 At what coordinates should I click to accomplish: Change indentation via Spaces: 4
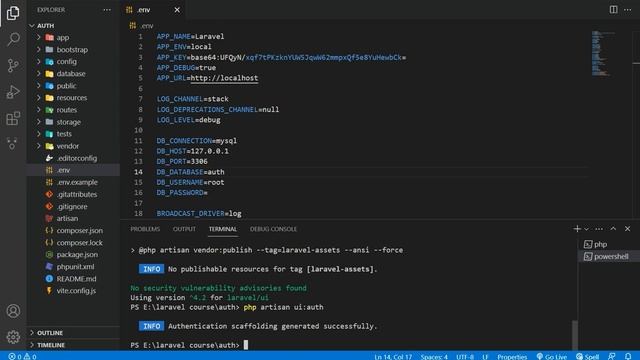[434, 356]
